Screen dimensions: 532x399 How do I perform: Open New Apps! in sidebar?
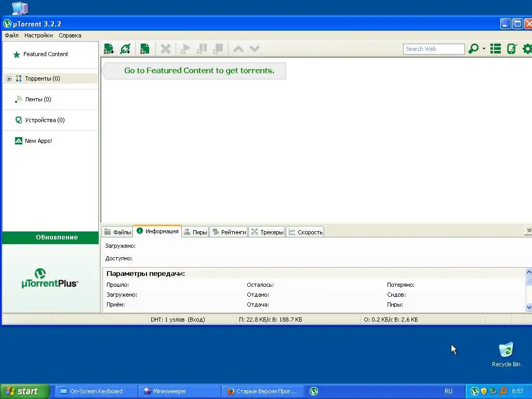[x=38, y=141]
